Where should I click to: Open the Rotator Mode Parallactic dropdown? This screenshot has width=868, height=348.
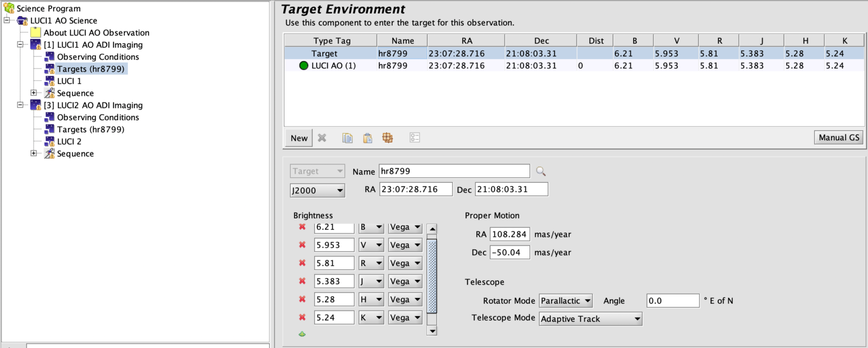click(x=566, y=301)
